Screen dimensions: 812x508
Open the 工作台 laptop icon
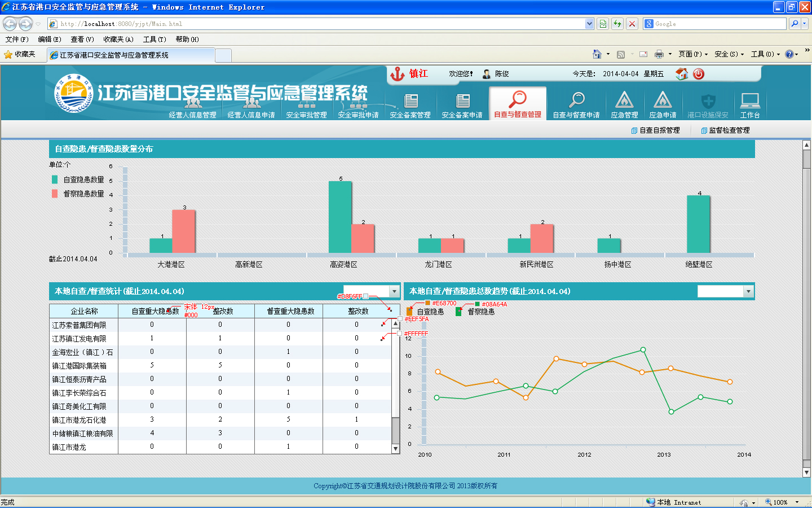tap(750, 102)
